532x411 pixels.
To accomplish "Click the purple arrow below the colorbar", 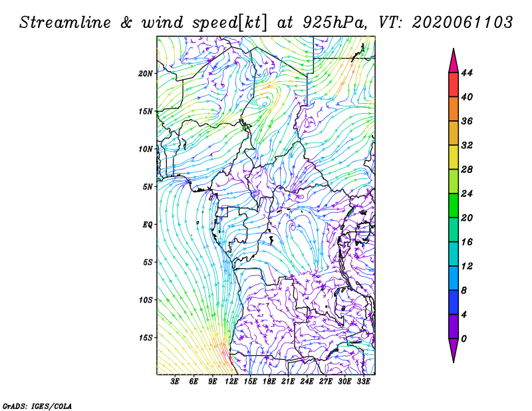I will coord(454,350).
